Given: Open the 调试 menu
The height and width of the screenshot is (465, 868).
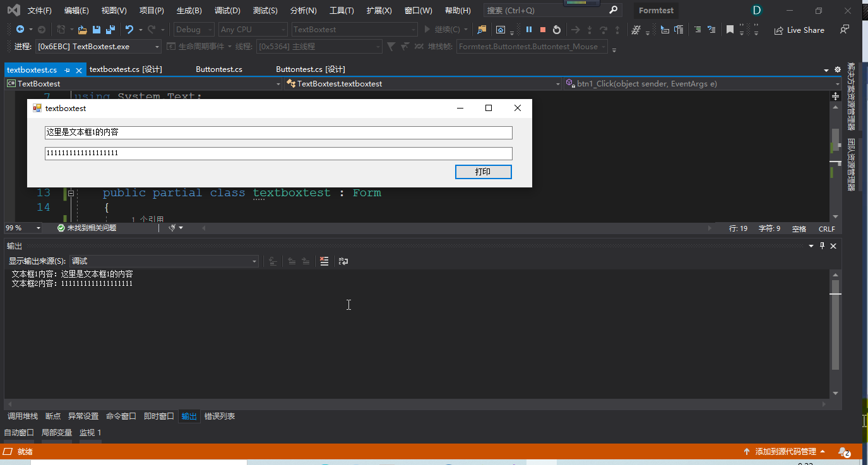Looking at the screenshot, I should [226, 10].
